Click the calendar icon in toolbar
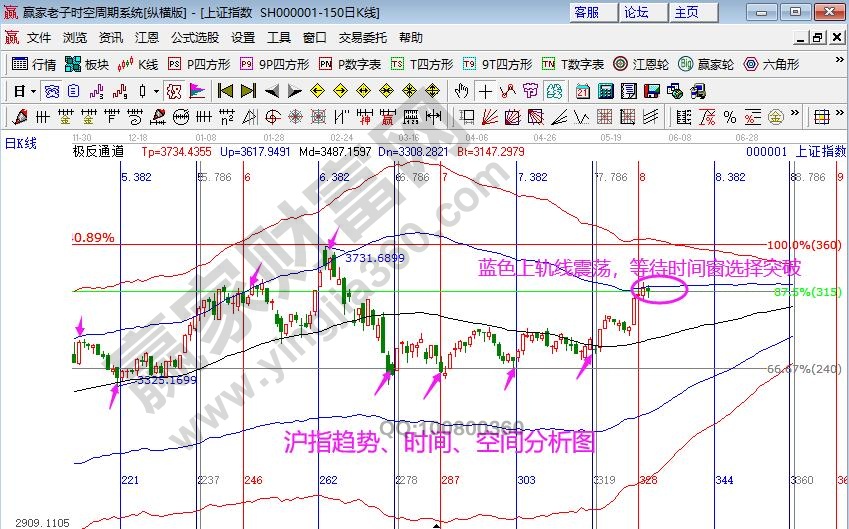Screen dimensions: 849x529 (583, 91)
